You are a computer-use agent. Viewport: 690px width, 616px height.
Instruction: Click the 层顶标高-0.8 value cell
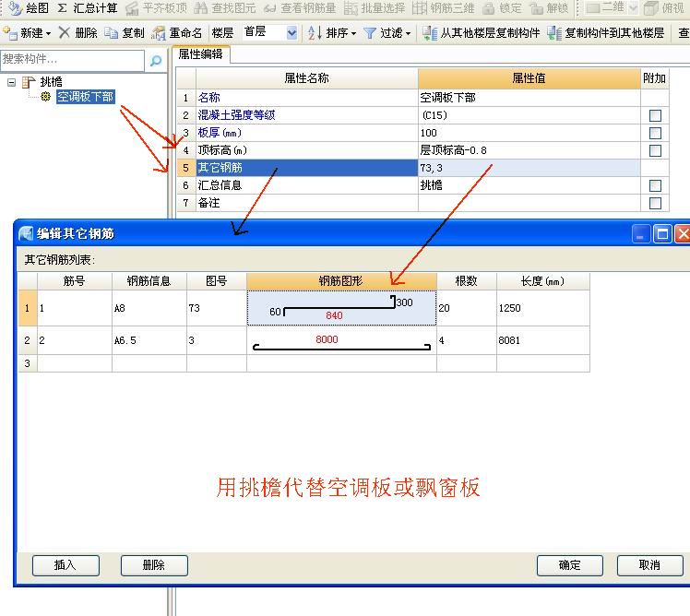point(529,150)
